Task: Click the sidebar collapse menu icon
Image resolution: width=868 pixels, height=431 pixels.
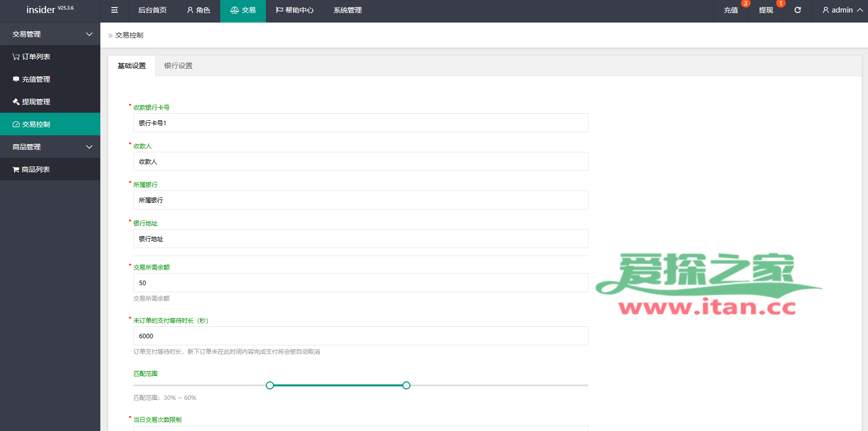Action: coord(114,10)
